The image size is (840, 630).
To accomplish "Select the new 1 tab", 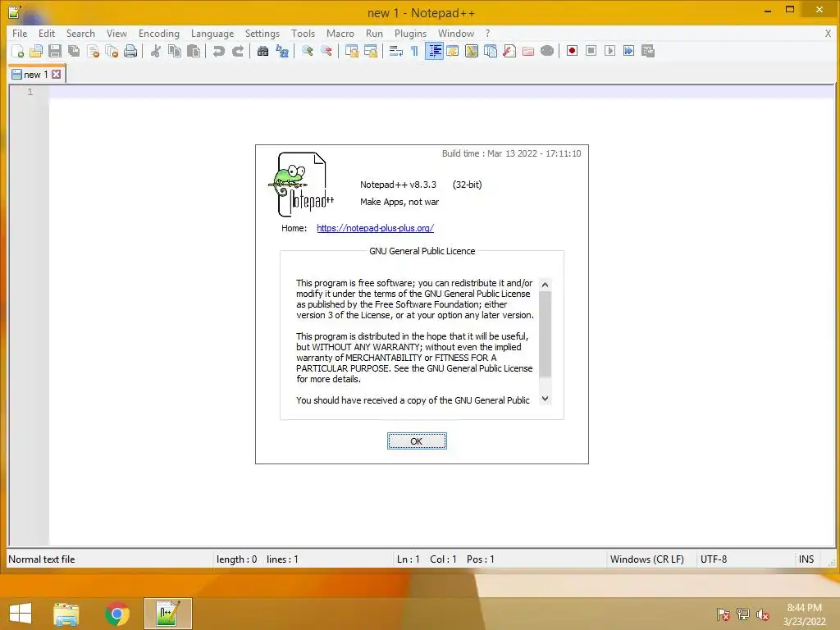I will coord(35,75).
